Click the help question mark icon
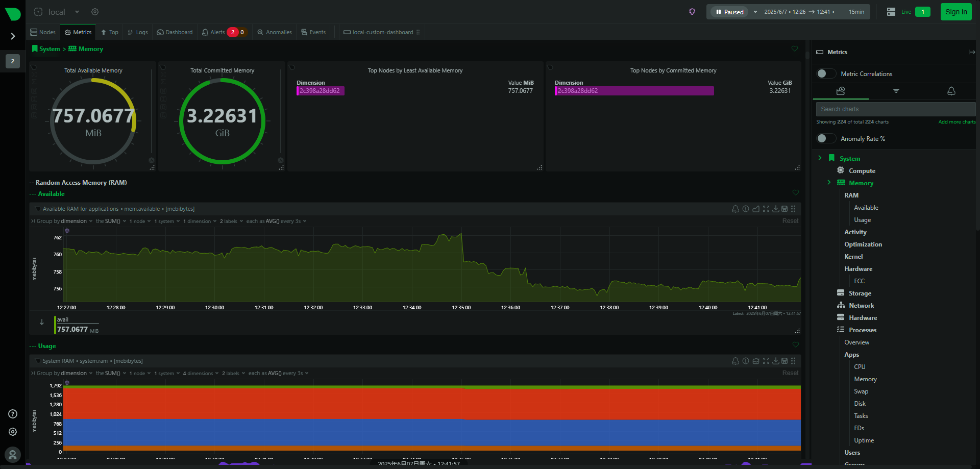Screen dimensions: 980x469 coord(13,414)
